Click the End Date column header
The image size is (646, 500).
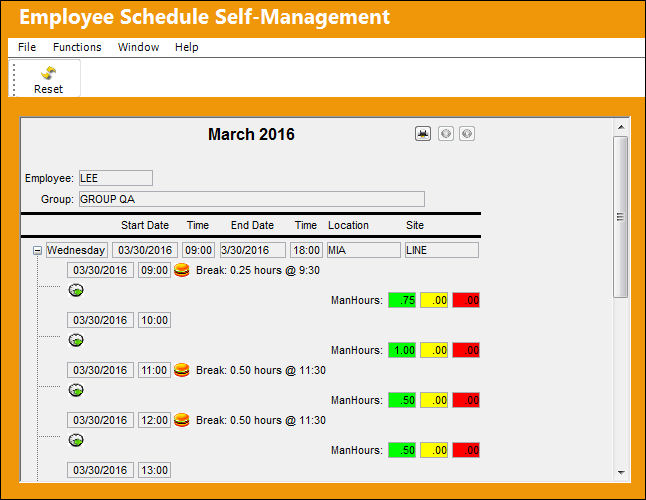(252, 225)
